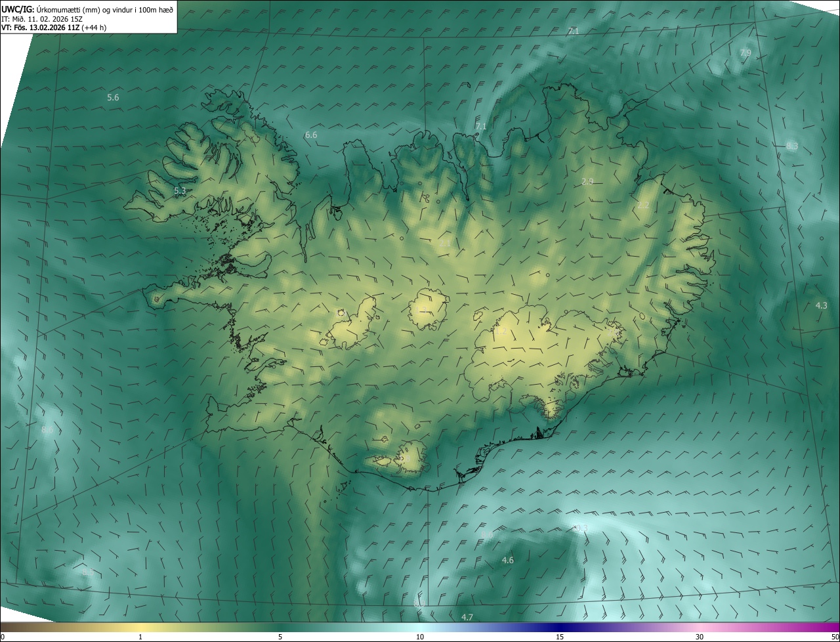Click the 1.3 value label on the glacier
The height and width of the screenshot is (642, 840).
pos(423,310)
